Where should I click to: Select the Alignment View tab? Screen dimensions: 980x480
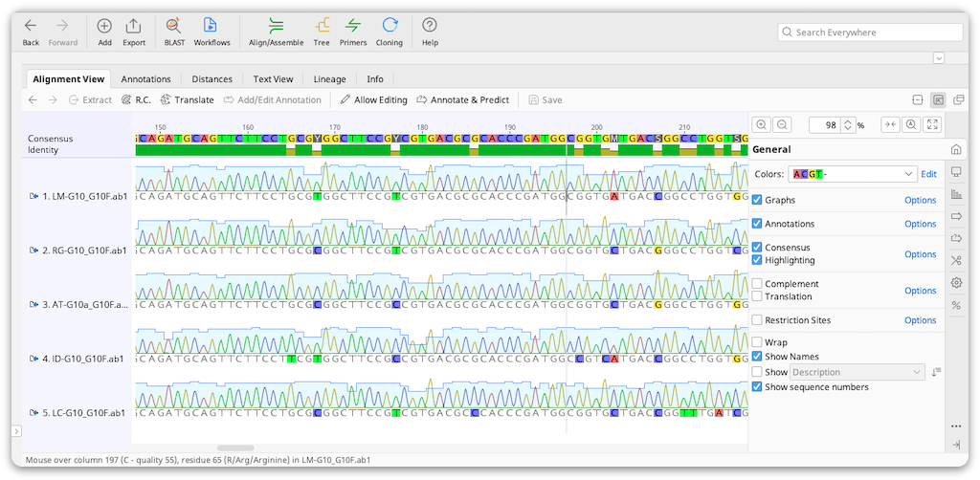point(69,79)
